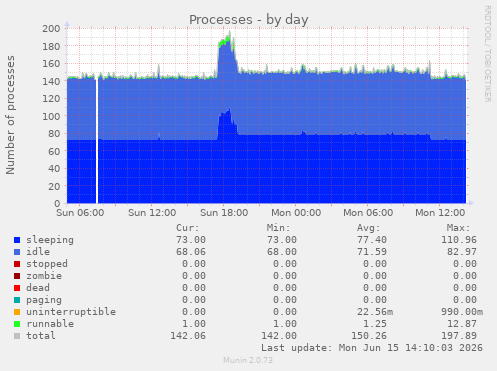Click the 'Processes - by day' title
This screenshot has height=371, width=497.
pyautogui.click(x=249, y=20)
